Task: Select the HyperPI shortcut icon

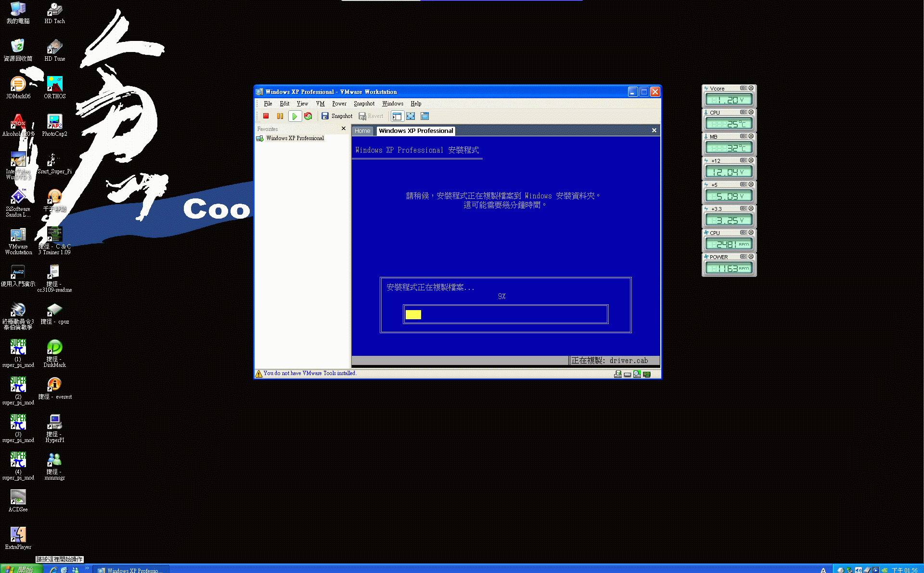Action: 54,429
